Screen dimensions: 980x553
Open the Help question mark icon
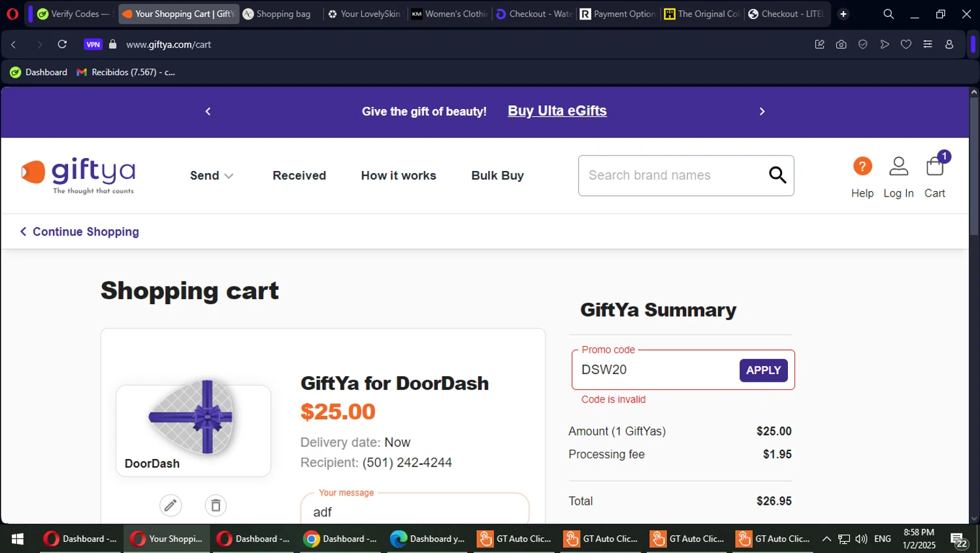[x=862, y=166]
